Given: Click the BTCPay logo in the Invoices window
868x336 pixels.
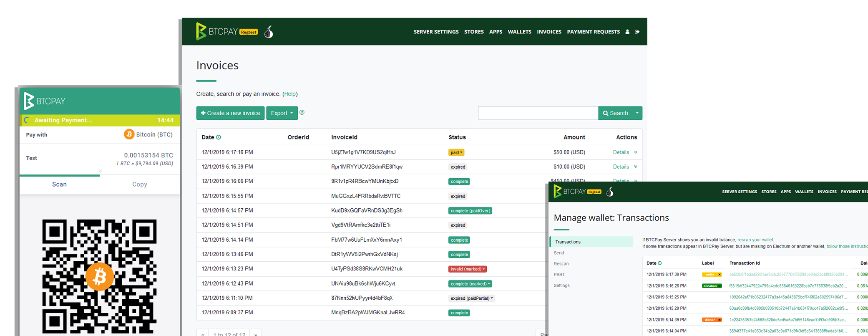Looking at the screenshot, I should point(216,32).
